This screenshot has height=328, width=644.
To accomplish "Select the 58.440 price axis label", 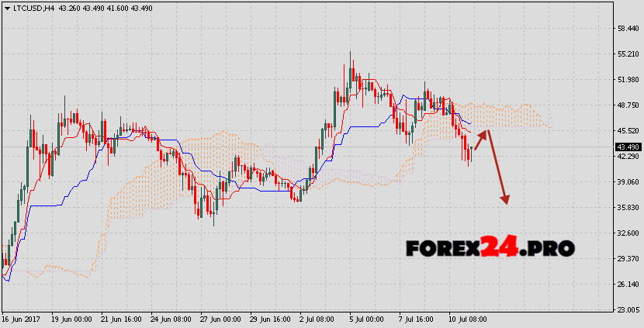I will [x=627, y=29].
